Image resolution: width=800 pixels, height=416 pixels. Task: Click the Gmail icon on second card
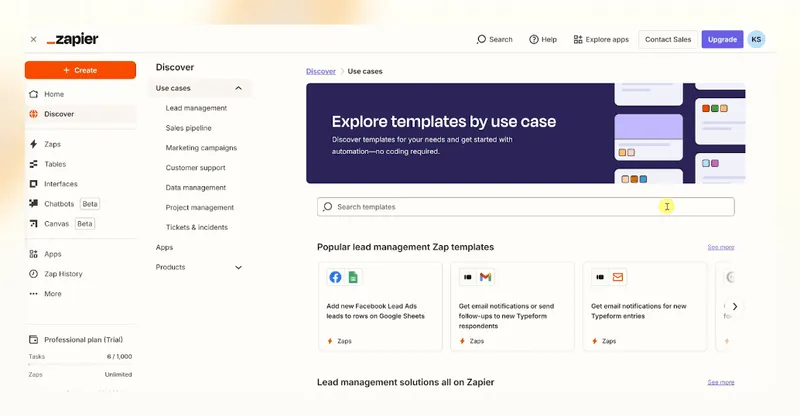(x=485, y=277)
